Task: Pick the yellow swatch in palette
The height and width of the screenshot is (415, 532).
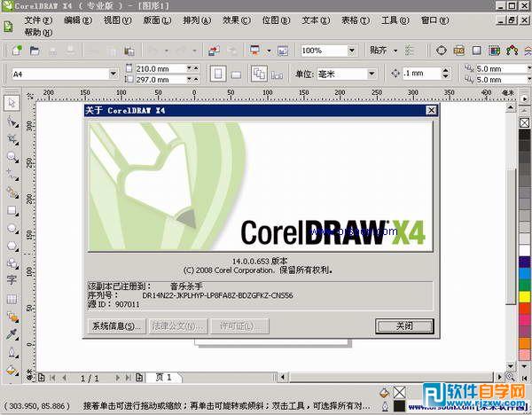Action: 525,296
